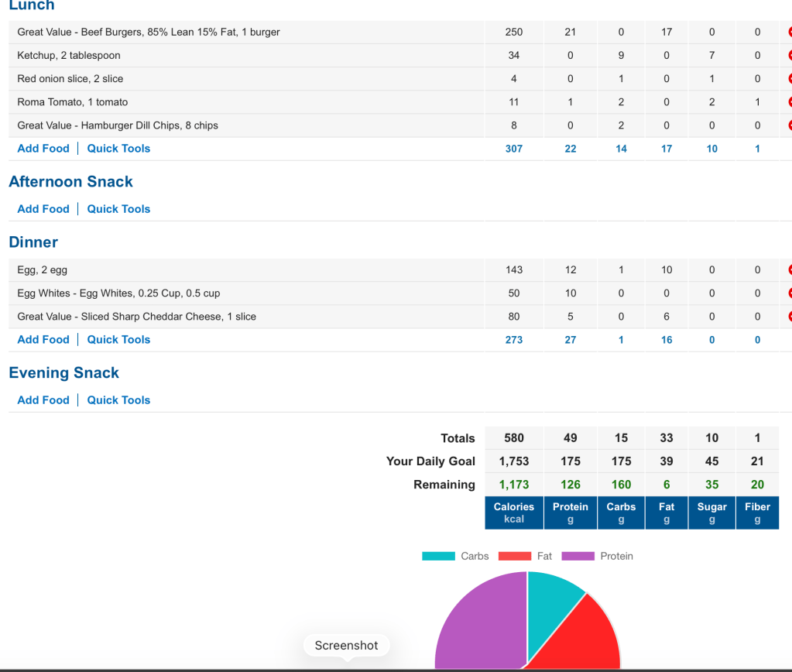This screenshot has height=672, width=792.
Task: Click Add Food under Afternoon Snack
Action: 43,209
